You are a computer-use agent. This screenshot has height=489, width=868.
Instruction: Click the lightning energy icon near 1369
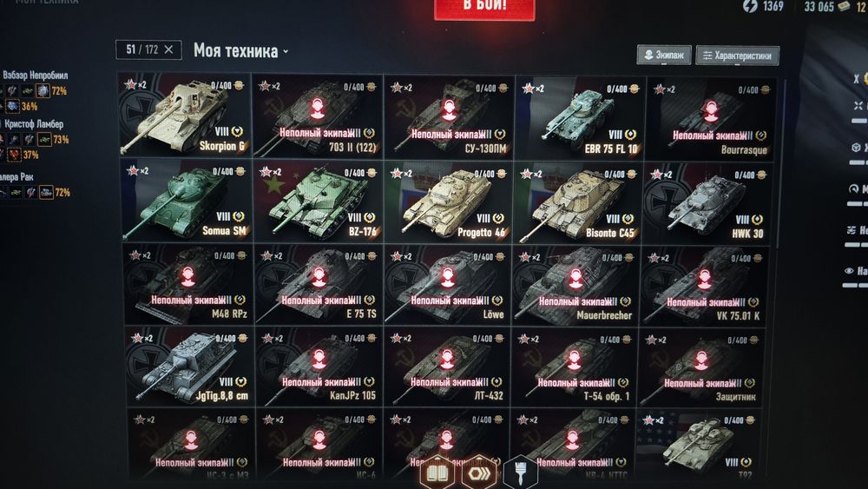[750, 6]
